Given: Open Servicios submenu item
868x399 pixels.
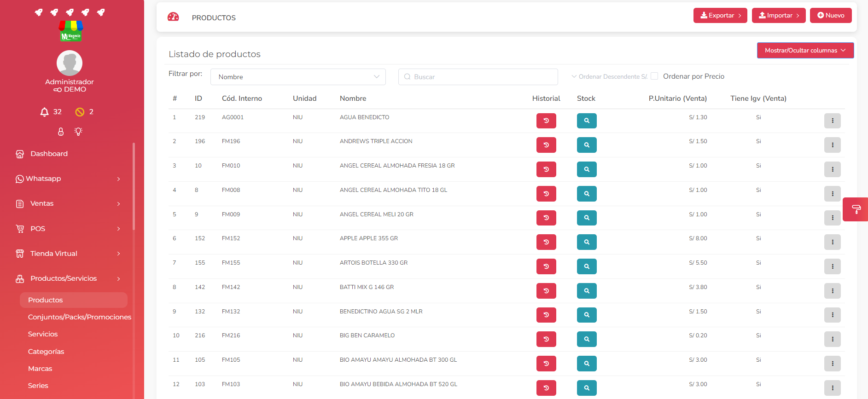Looking at the screenshot, I should [x=43, y=334].
